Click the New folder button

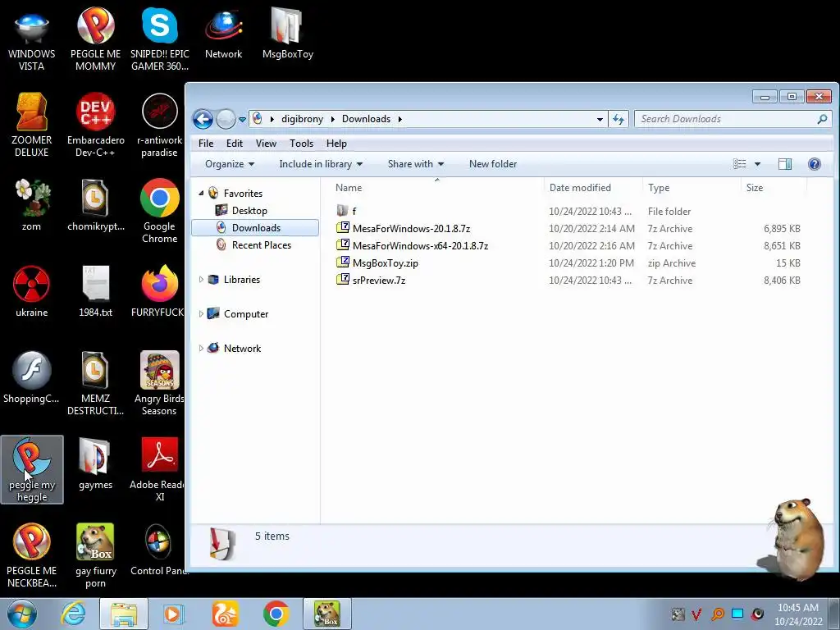[493, 164]
